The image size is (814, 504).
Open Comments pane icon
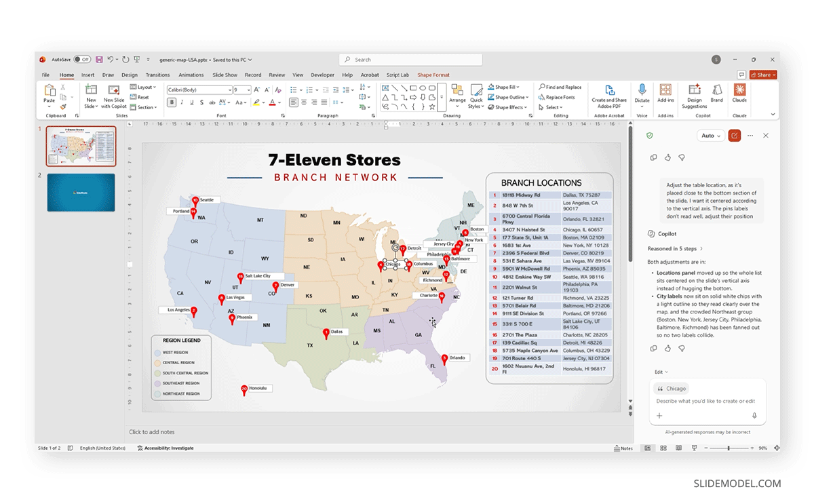coord(741,75)
